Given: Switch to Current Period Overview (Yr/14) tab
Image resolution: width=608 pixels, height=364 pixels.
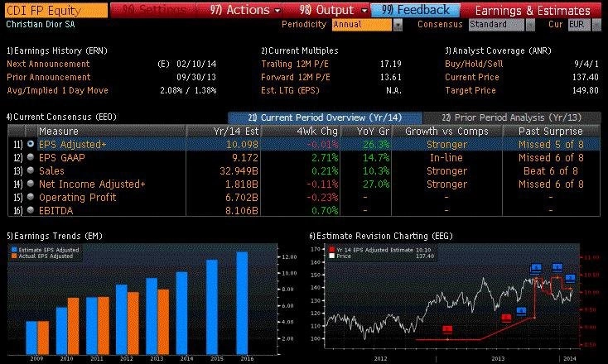Looking at the screenshot, I should point(325,117).
